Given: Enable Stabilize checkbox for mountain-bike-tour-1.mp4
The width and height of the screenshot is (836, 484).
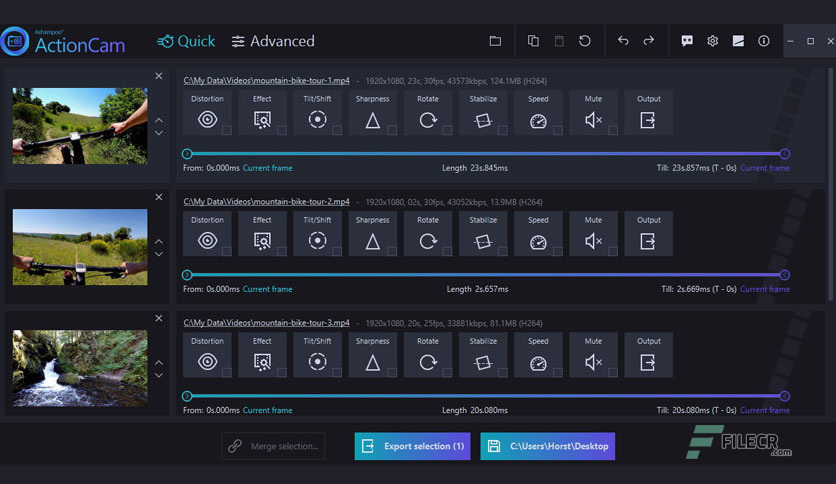Looking at the screenshot, I should 502,130.
